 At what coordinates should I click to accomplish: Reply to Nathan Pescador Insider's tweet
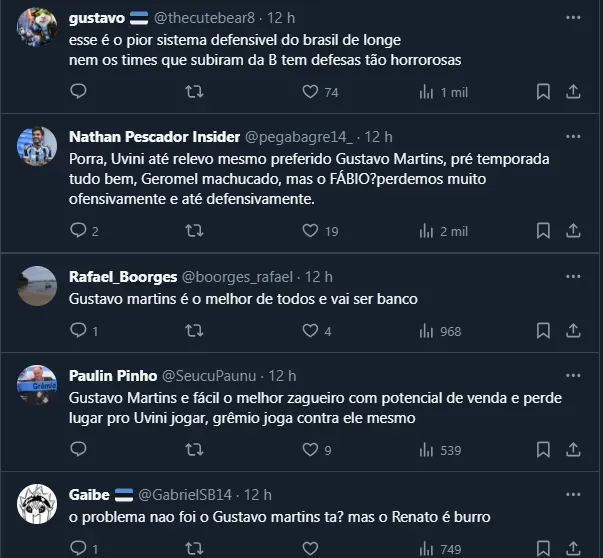click(79, 231)
